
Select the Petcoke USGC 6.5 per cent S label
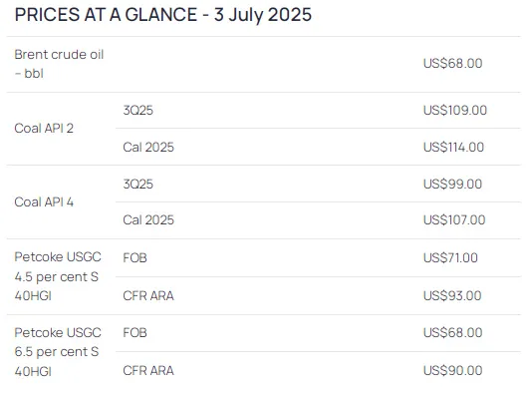[x=58, y=352]
